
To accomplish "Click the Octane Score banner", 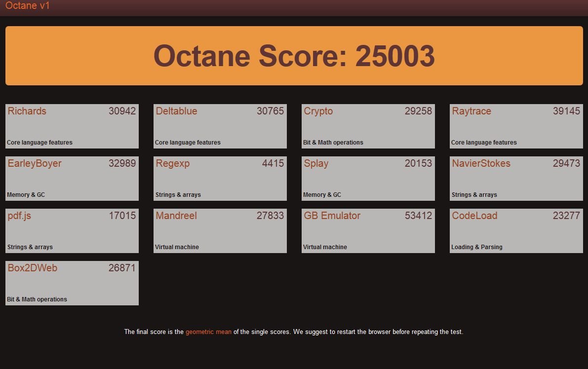I will 294,56.
